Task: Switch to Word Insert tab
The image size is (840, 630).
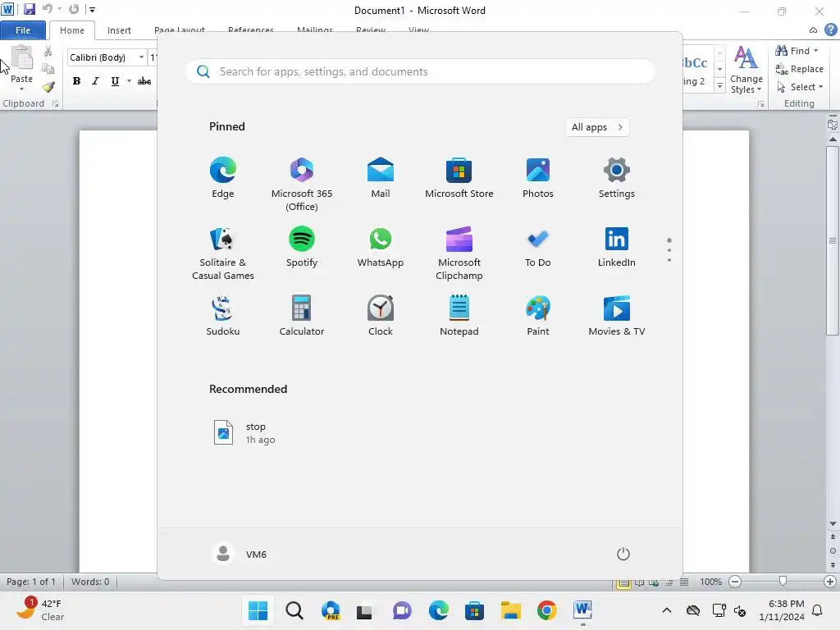Action: click(119, 30)
